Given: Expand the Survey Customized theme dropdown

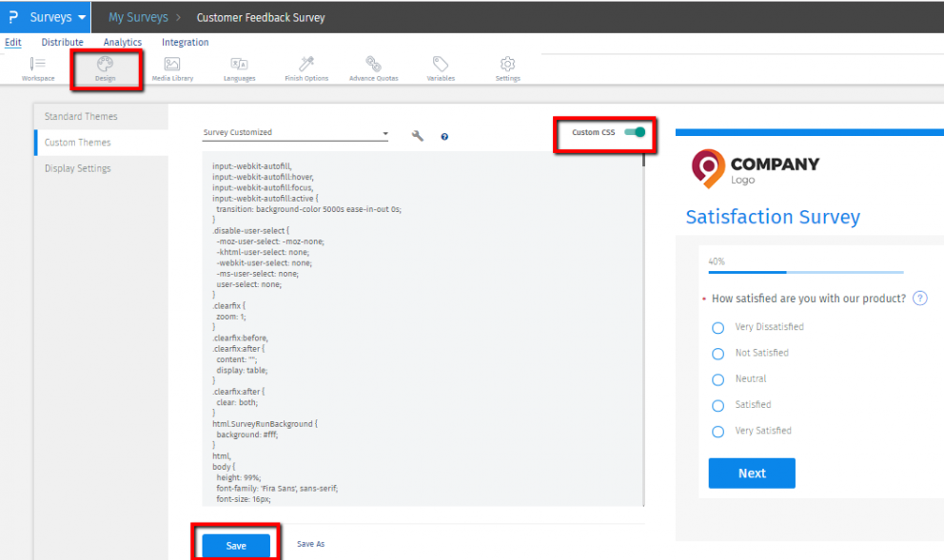Looking at the screenshot, I should tap(295, 133).
